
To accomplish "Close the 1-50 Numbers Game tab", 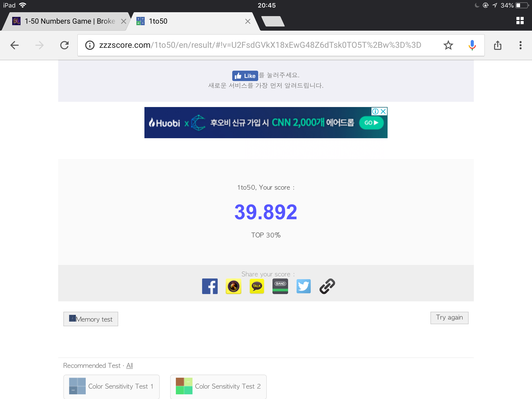I will click(x=124, y=21).
